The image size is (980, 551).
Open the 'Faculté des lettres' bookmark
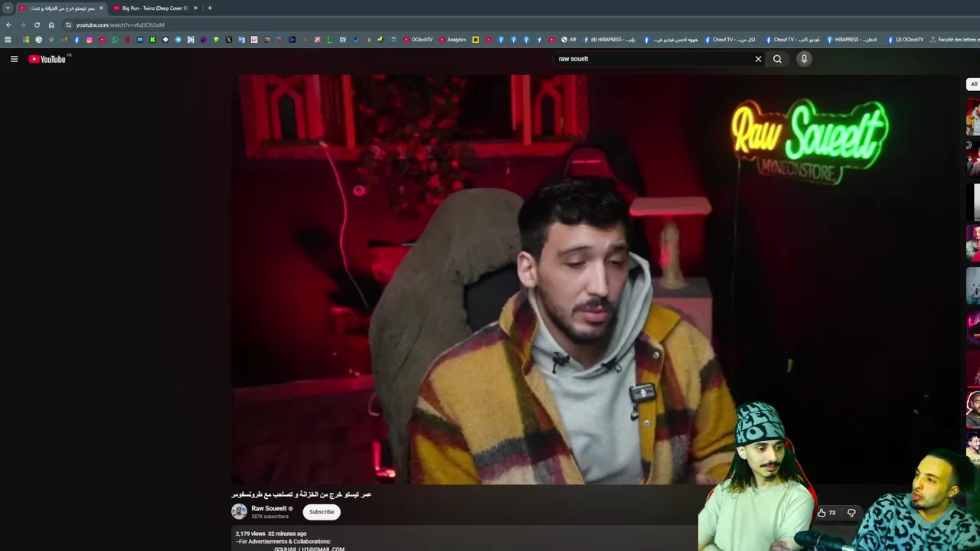coord(955,40)
